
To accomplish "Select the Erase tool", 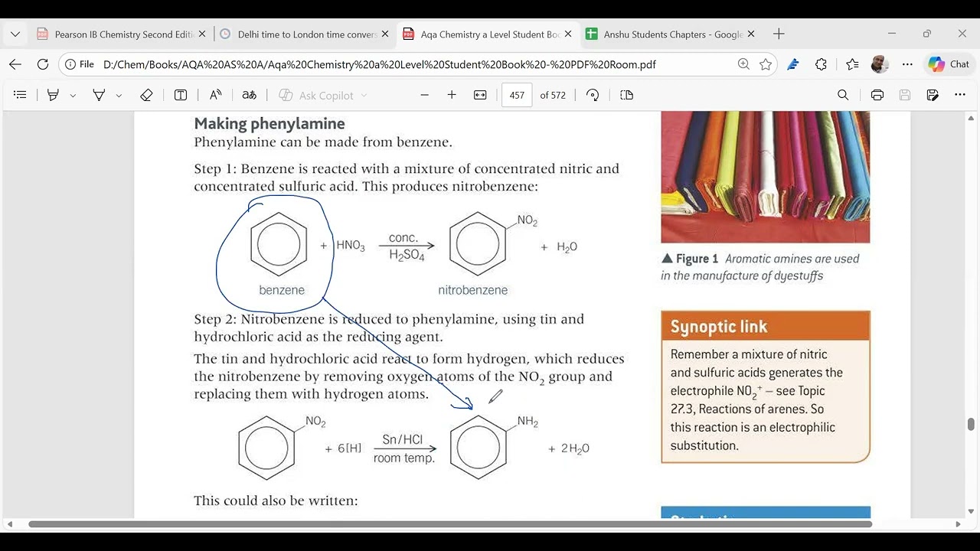I will (x=146, y=95).
